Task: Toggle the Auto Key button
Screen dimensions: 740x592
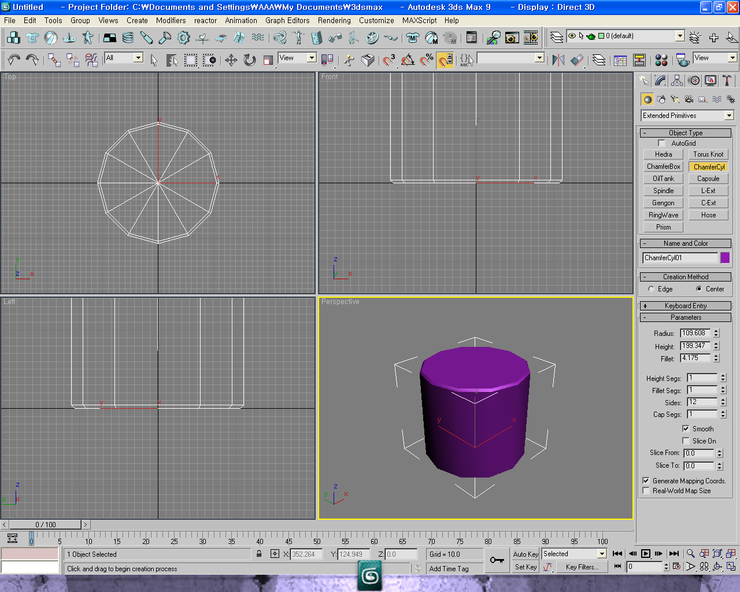Action: [x=525, y=554]
